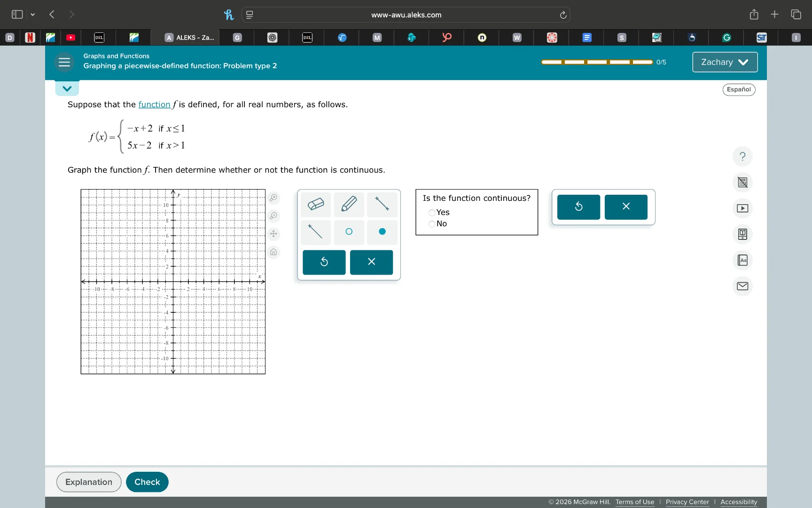Collapse the problem panel with the chevron

coord(67,88)
